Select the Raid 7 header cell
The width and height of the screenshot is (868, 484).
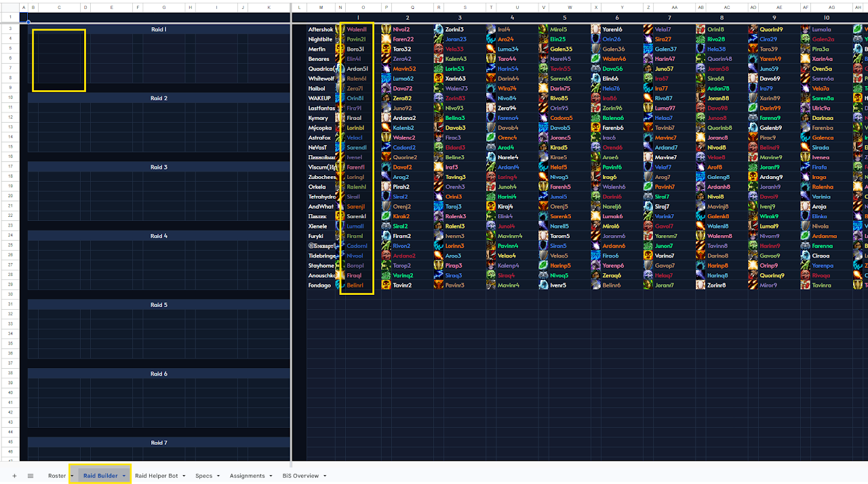pyautogui.click(x=159, y=443)
